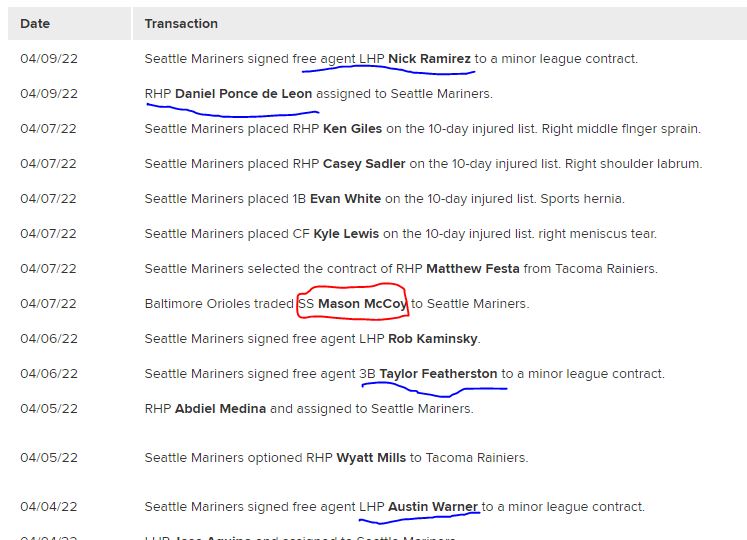This screenshot has width=747, height=540.
Task: Click the date beside Austin Warner signing
Action: pyautogui.click(x=49, y=507)
